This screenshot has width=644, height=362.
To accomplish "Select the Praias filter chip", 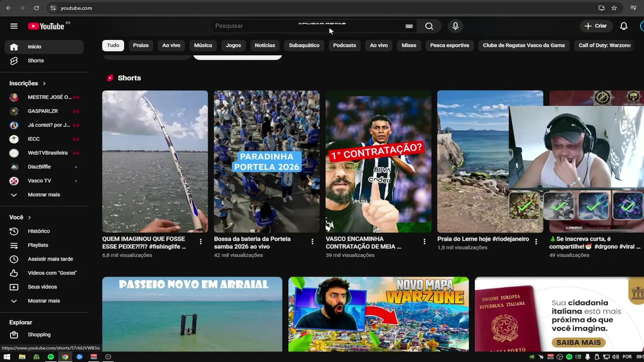I will click(141, 45).
